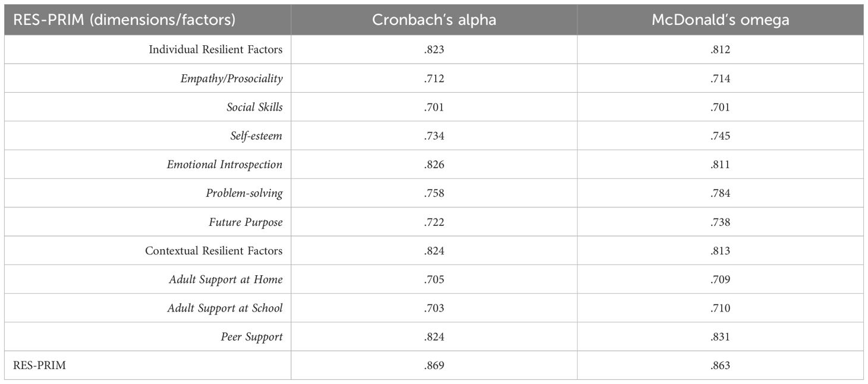Click the Adult Support at Home label
Screen dimensions: 868x384
pyautogui.click(x=225, y=279)
